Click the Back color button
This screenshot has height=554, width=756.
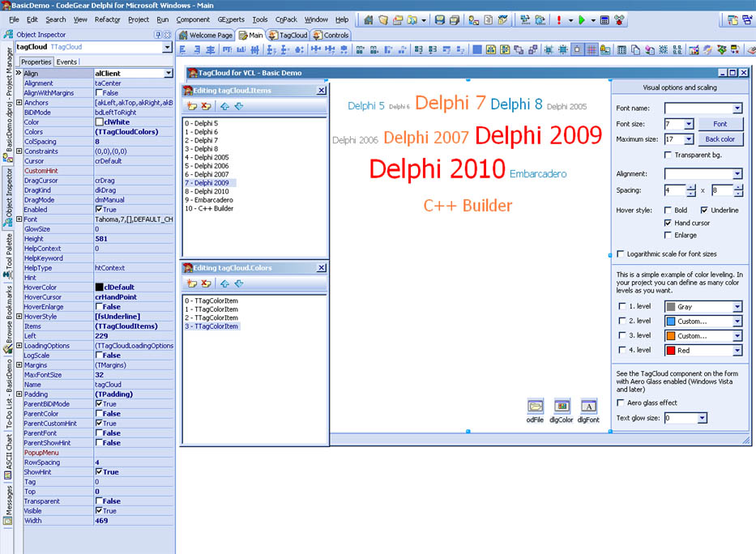(720, 139)
